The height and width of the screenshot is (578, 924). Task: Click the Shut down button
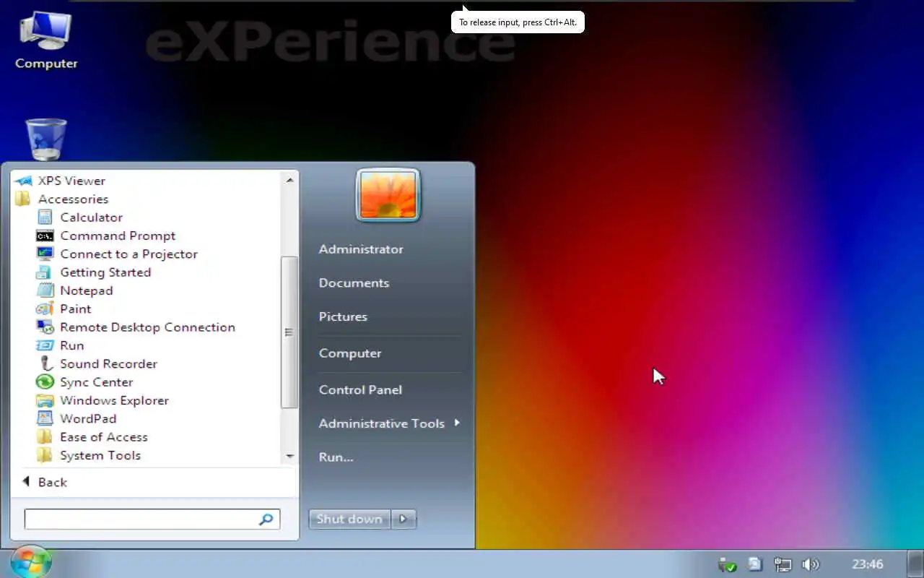[x=349, y=519]
